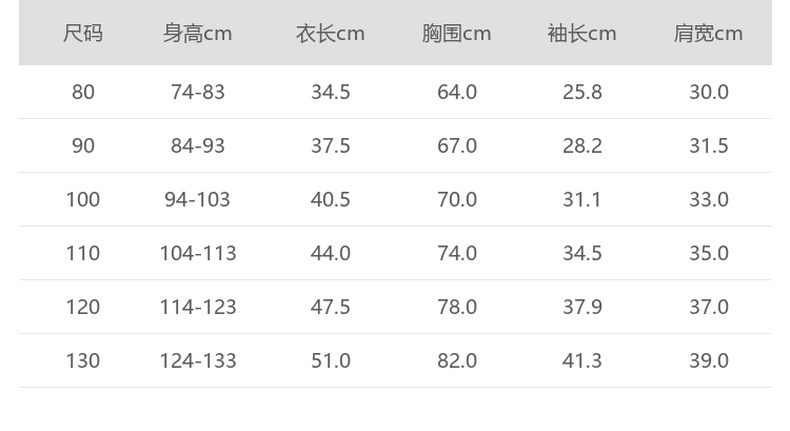
Task: Select the shoulder width value 39.0
Action: (x=708, y=361)
